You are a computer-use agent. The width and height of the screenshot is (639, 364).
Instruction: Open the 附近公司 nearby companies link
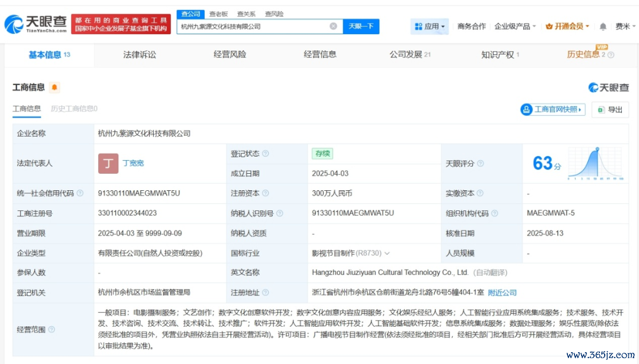(502, 292)
